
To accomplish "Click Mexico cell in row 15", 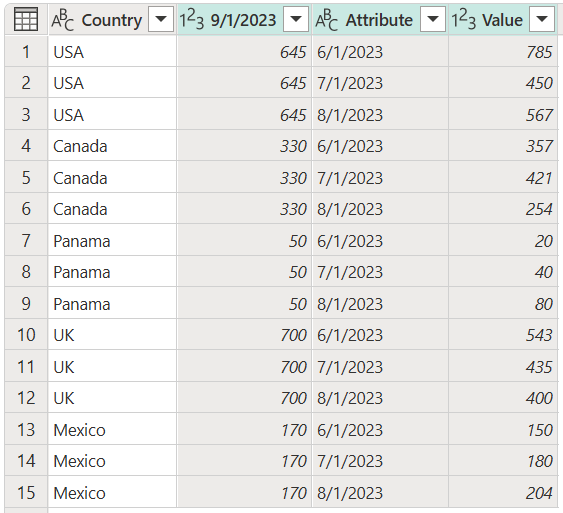I will pos(112,493).
